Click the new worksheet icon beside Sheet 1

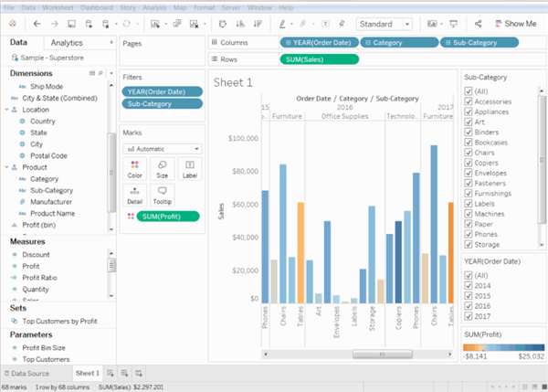pos(110,373)
